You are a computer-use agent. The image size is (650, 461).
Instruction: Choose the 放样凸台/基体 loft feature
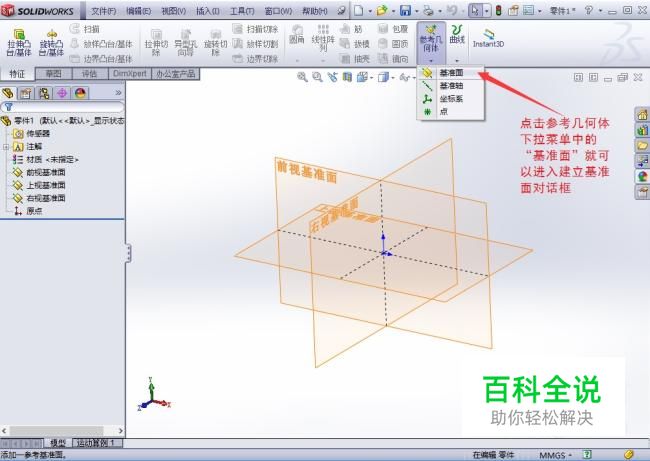coord(101,44)
